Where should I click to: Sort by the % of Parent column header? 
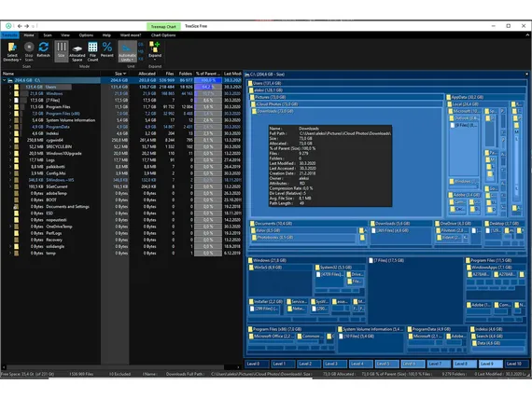tap(208, 74)
